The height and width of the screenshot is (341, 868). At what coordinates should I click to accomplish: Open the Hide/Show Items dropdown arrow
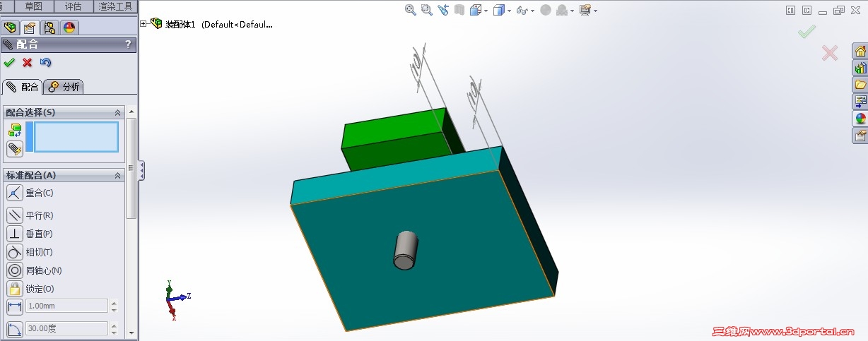(x=533, y=11)
